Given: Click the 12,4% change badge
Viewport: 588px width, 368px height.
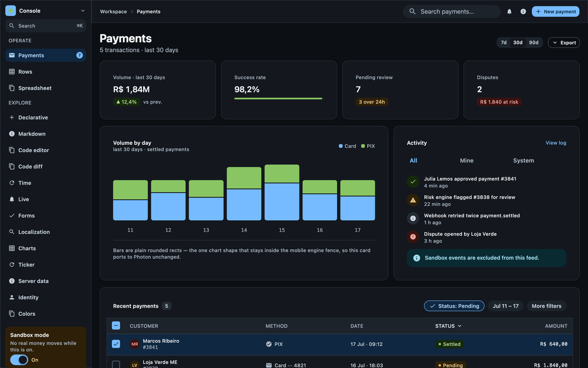Looking at the screenshot, I should tap(126, 102).
